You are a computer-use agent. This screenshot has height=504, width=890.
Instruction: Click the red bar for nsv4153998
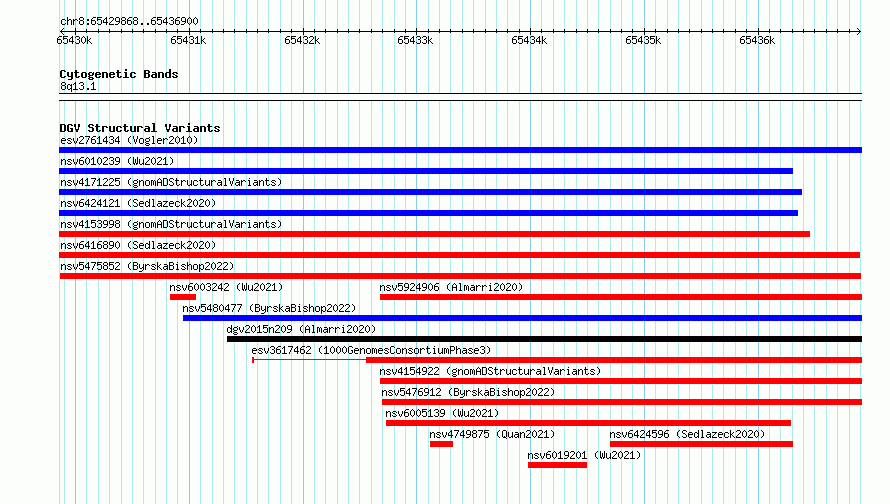coord(434,234)
